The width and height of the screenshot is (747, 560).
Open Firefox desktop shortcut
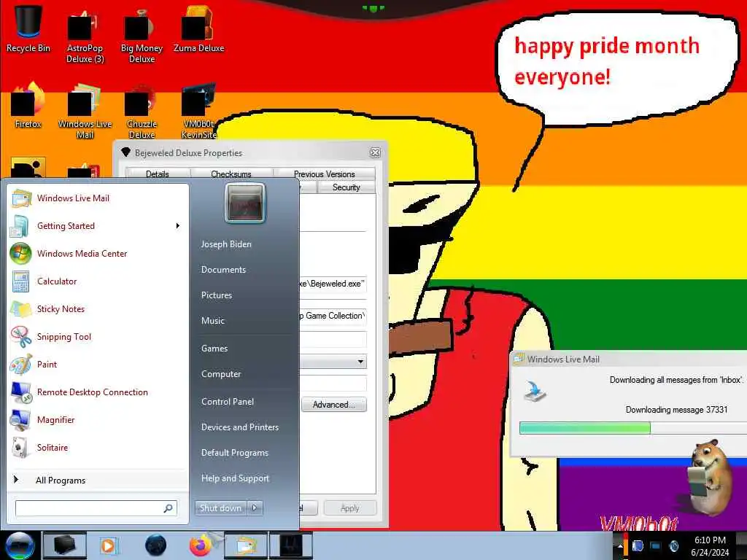(x=28, y=106)
